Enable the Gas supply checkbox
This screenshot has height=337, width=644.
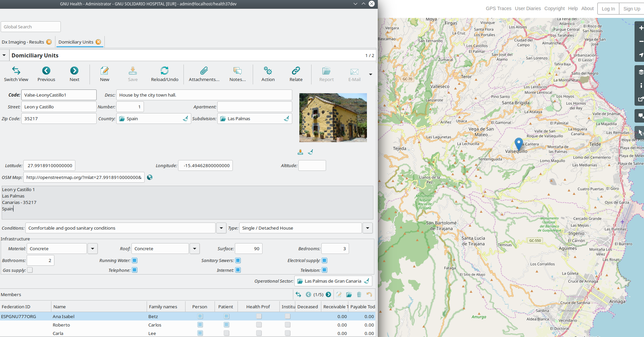[30, 270]
